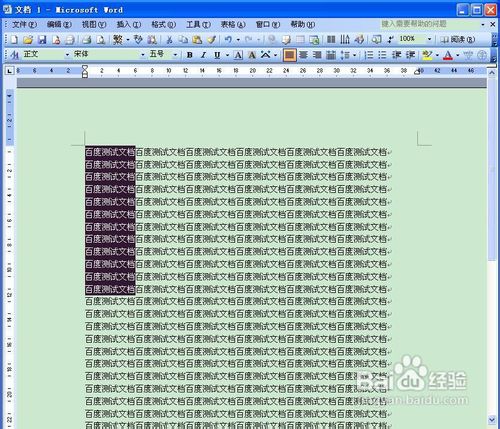Select the Format Painter brush
The width and height of the screenshot is (500, 429).
[x=211, y=40]
